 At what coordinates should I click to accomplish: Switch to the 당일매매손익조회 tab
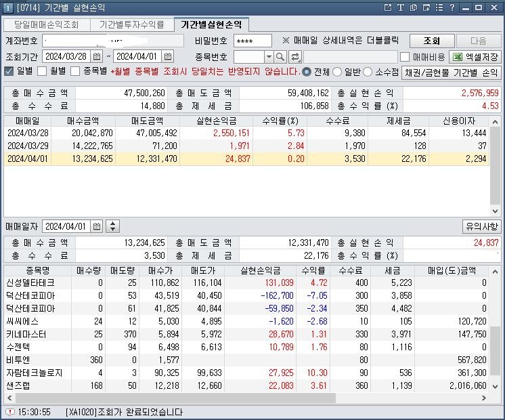(x=46, y=24)
